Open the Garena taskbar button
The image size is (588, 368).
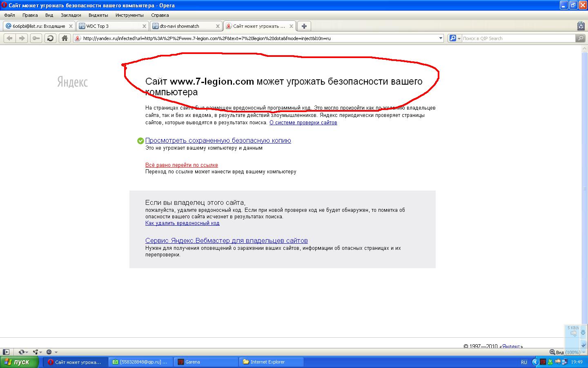pos(206,362)
